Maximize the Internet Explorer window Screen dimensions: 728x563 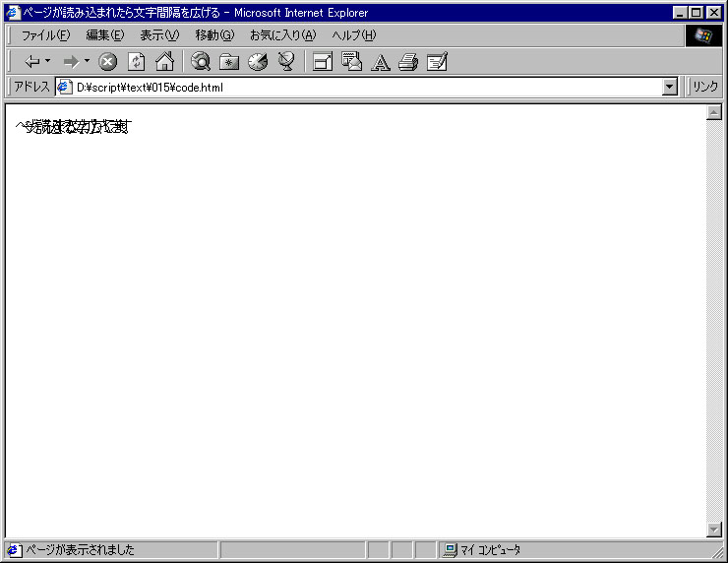[x=696, y=13]
